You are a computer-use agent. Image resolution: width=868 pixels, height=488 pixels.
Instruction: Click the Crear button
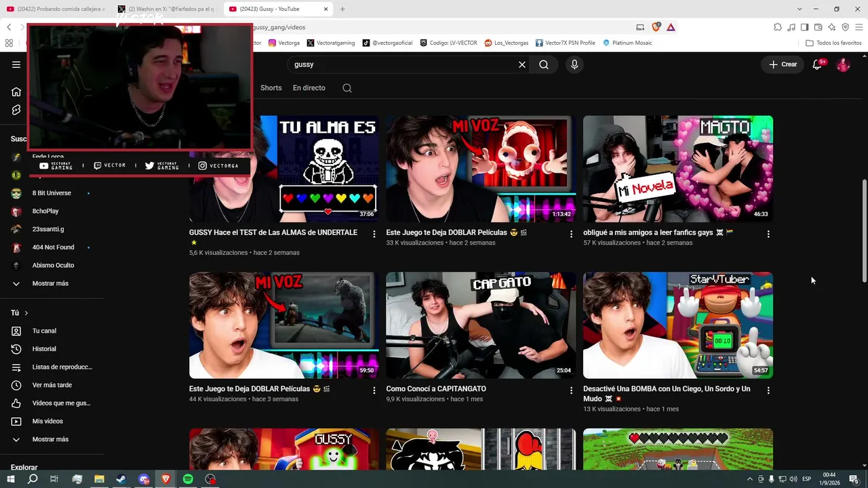(783, 64)
